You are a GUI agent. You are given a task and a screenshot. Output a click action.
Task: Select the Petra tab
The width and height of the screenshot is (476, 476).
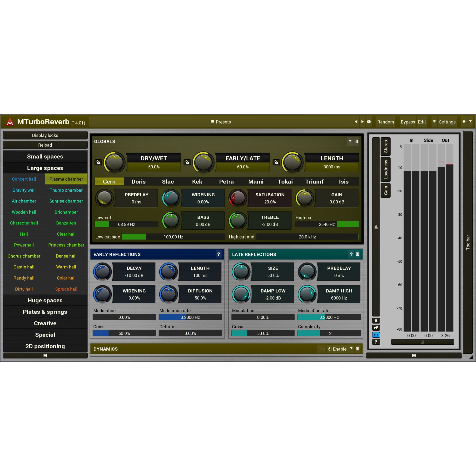(x=226, y=182)
